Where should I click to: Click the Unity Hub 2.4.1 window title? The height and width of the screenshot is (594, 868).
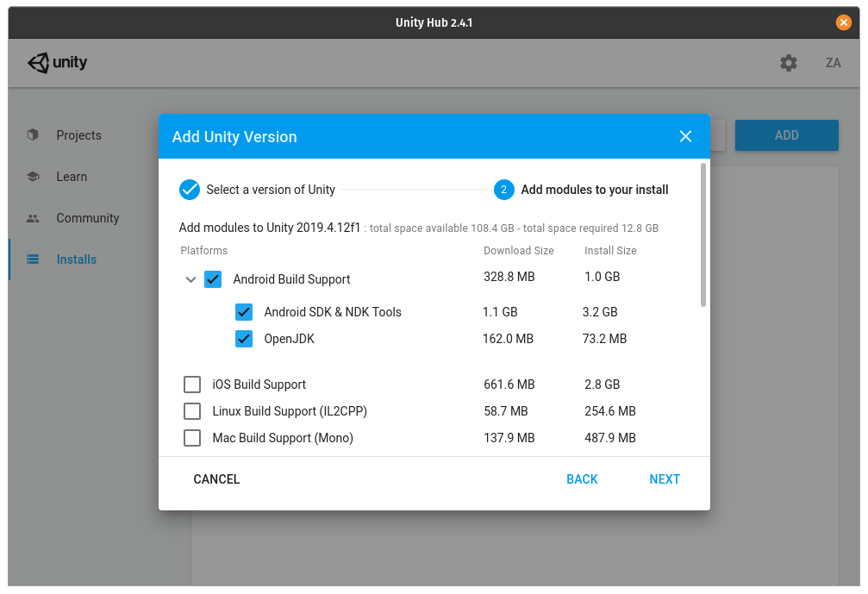tap(434, 22)
